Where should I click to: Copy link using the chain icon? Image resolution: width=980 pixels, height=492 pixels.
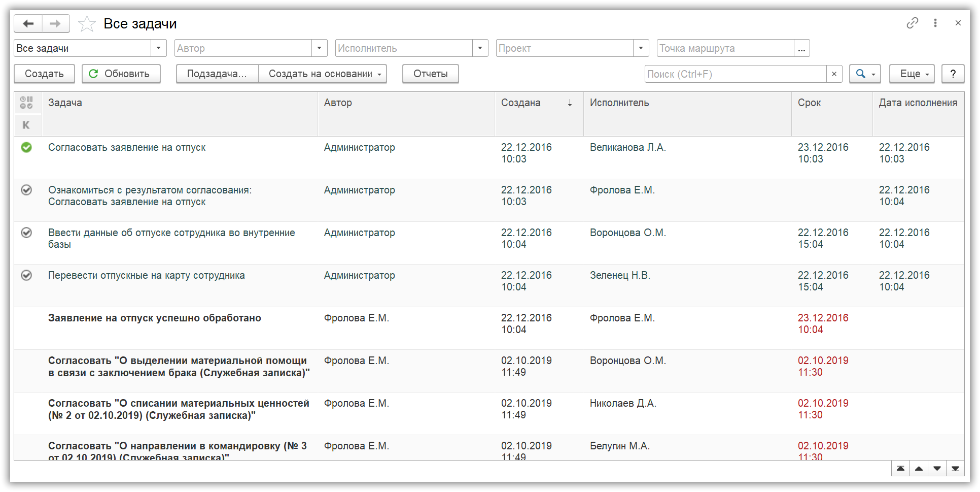click(912, 23)
